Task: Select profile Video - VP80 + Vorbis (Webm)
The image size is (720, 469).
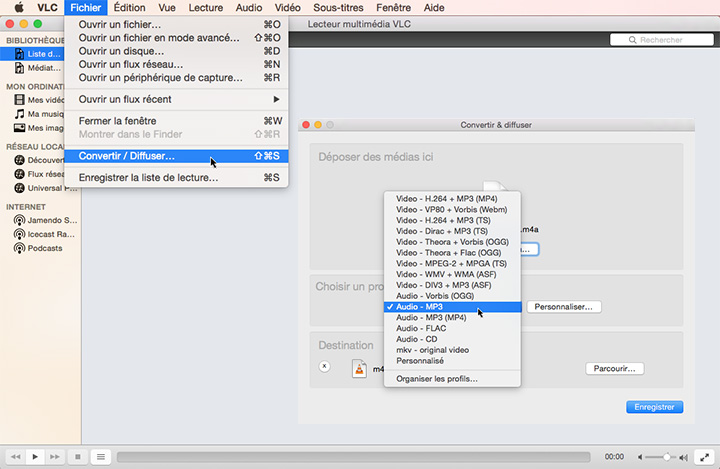Action: tap(452, 209)
